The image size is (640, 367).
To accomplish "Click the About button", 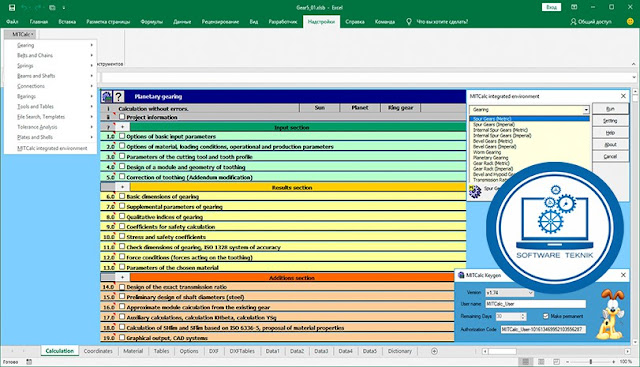I will click(x=610, y=145).
